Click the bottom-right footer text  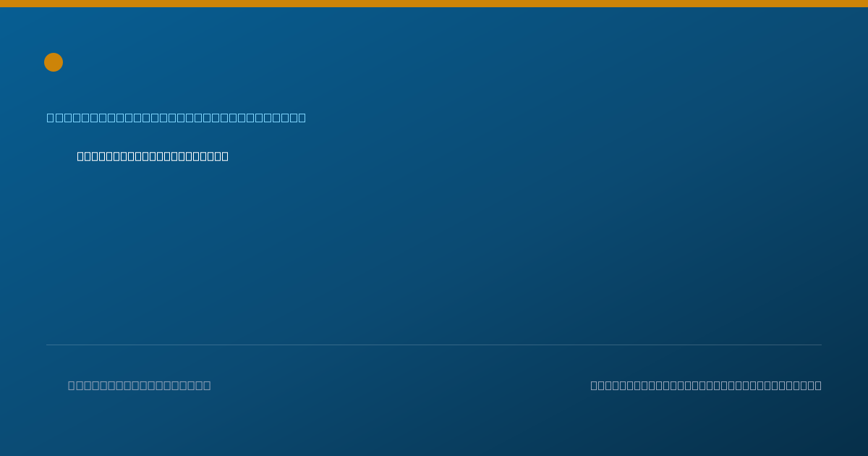click(x=706, y=385)
